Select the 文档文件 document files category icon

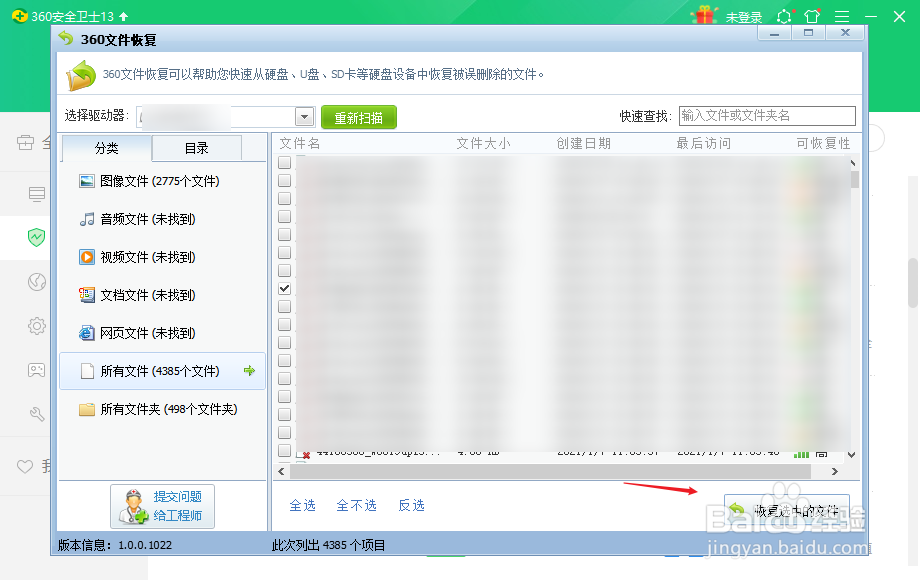point(88,295)
